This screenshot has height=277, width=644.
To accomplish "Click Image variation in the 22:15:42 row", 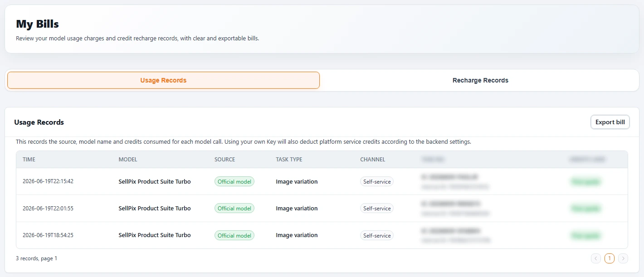I will (297, 181).
